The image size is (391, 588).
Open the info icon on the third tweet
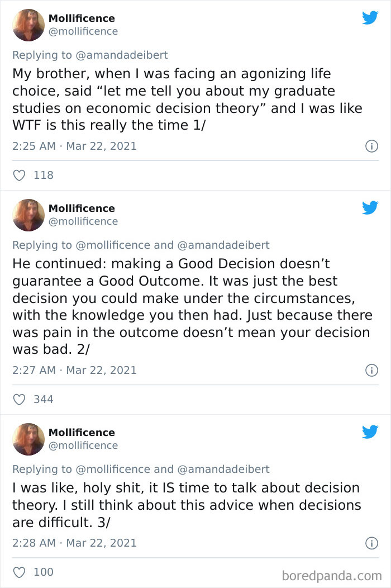pos(371,543)
